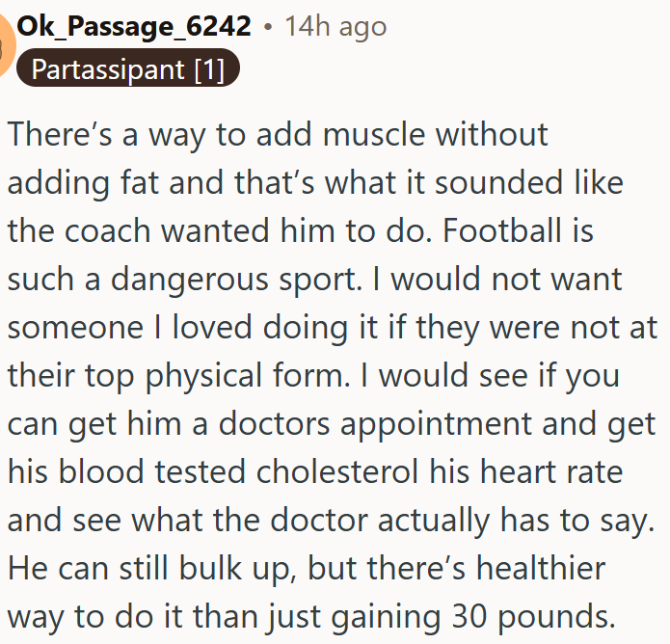
Task: Click the word 'someone' in the comment
Action: click(x=72, y=327)
